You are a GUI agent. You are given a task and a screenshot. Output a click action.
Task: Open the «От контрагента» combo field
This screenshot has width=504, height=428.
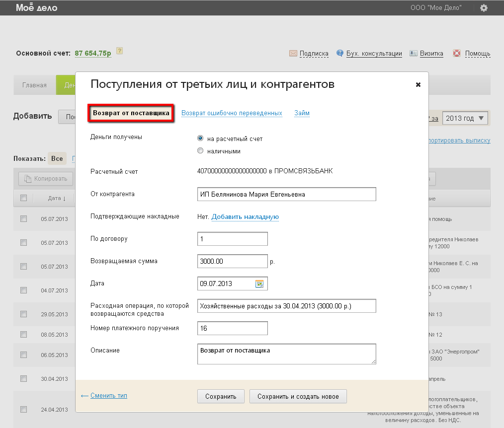[x=286, y=194]
